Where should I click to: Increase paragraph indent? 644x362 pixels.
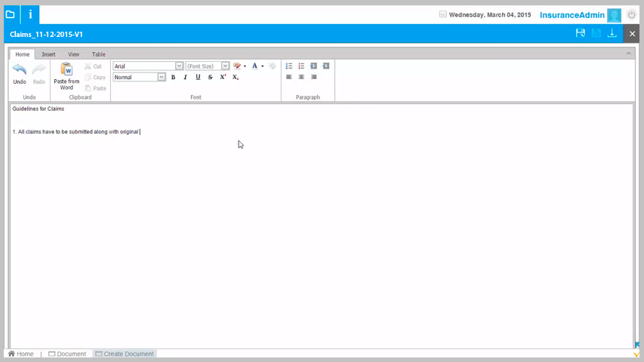coord(326,66)
